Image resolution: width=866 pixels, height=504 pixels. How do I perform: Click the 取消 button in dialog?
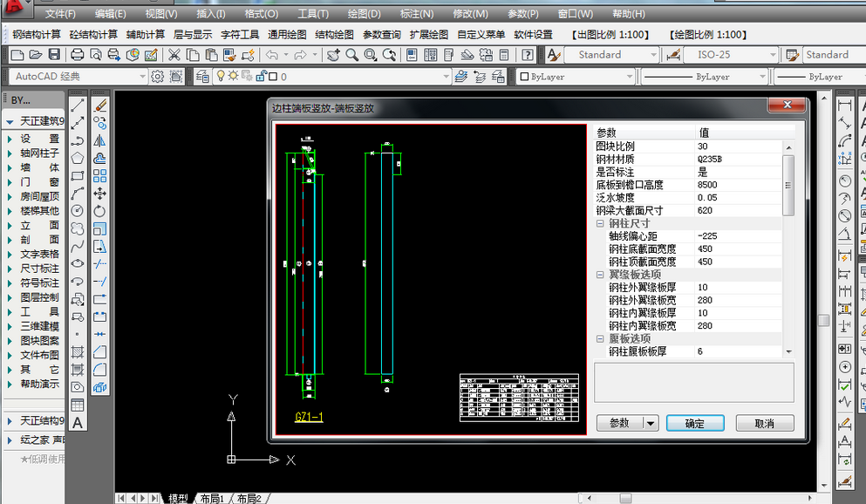pos(765,424)
